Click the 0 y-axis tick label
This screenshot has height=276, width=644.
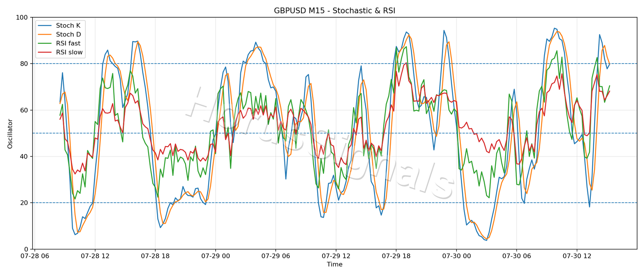[x=26, y=249]
